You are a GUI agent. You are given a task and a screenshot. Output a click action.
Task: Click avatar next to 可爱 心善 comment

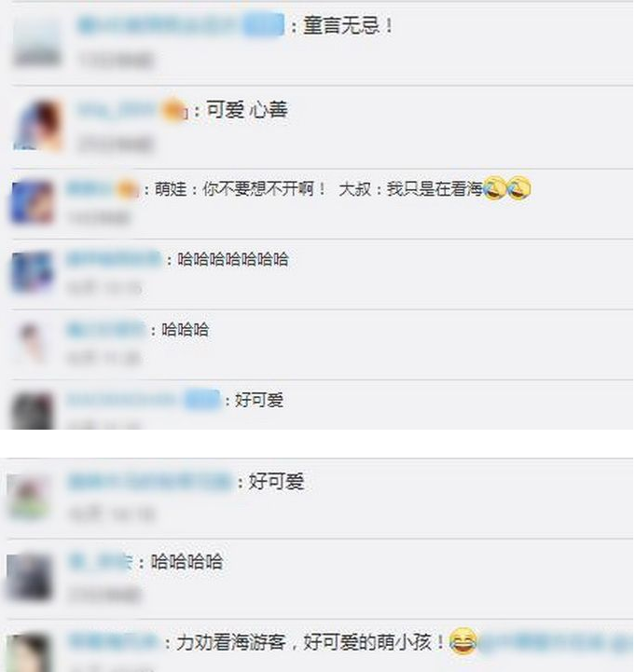[x=36, y=125]
